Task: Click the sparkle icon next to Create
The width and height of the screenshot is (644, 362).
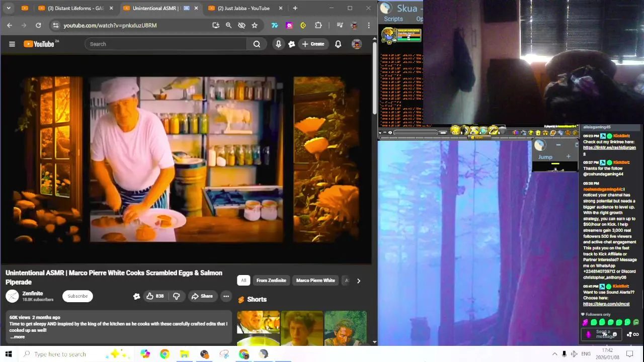Action: click(291, 44)
